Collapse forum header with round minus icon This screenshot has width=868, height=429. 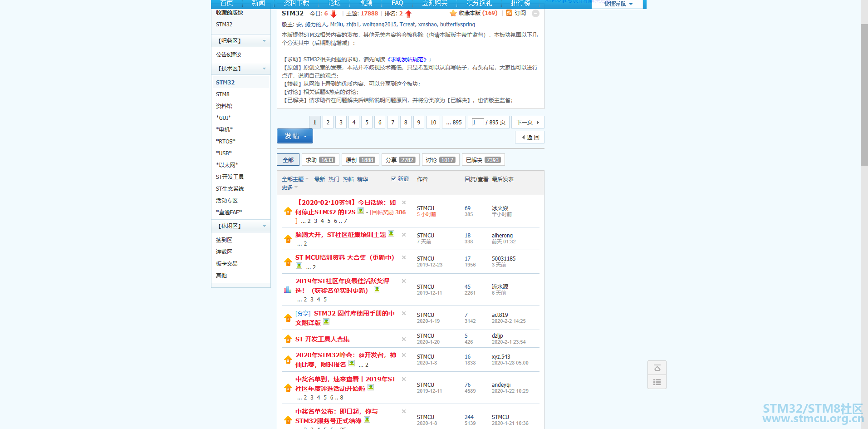[x=535, y=14]
